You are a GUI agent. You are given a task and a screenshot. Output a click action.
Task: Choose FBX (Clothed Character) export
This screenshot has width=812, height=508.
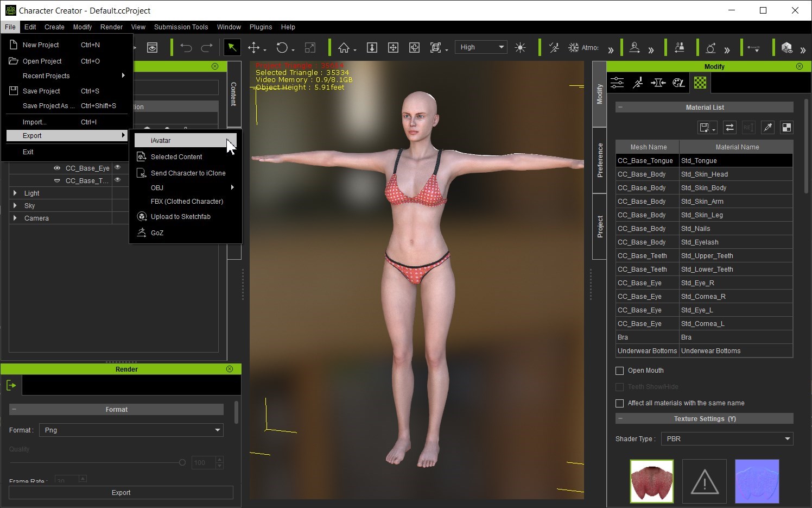pos(186,202)
